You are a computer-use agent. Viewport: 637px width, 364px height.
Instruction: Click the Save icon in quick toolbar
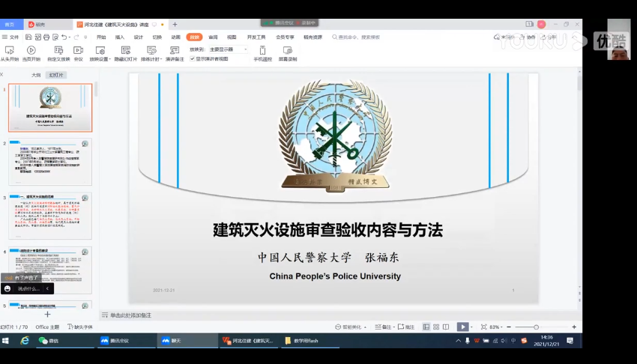tap(28, 37)
